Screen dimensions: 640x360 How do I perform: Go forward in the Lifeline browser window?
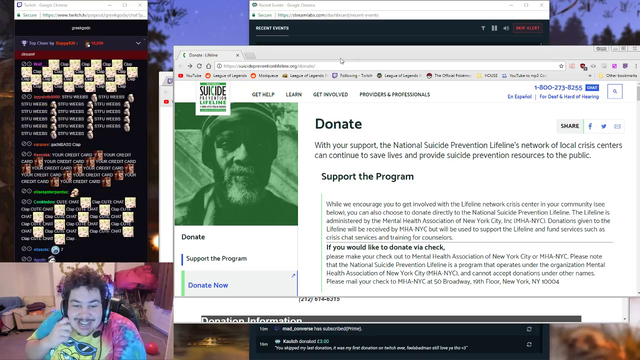click(x=190, y=66)
